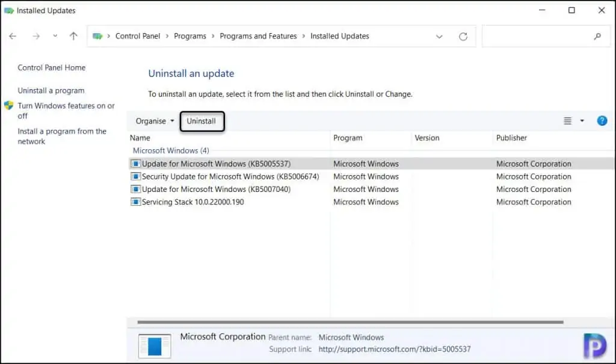Open Install a program from the network
The width and height of the screenshot is (616, 364).
62,136
